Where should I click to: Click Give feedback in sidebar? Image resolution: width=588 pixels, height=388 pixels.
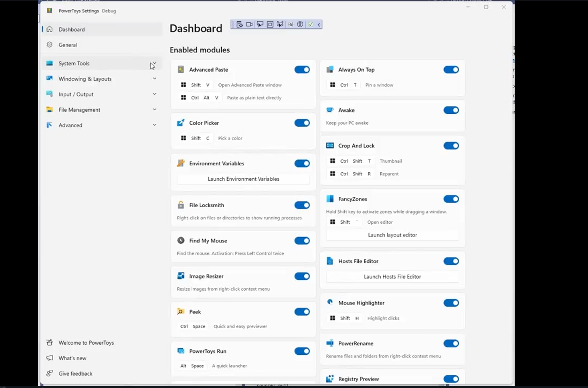pos(102,374)
